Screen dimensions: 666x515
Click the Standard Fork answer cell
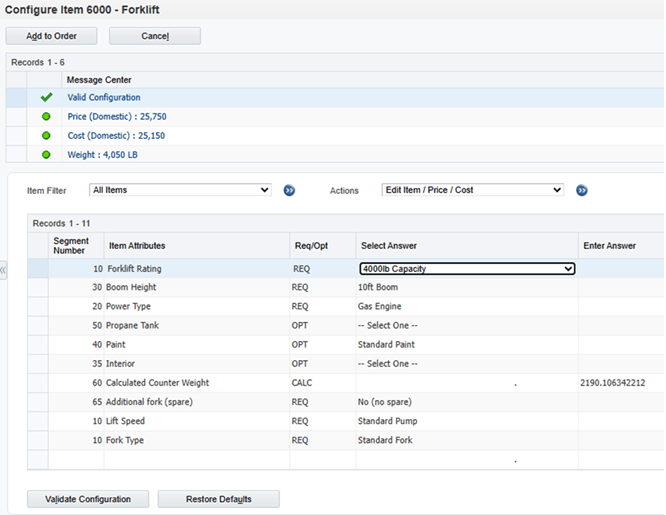(x=467, y=440)
